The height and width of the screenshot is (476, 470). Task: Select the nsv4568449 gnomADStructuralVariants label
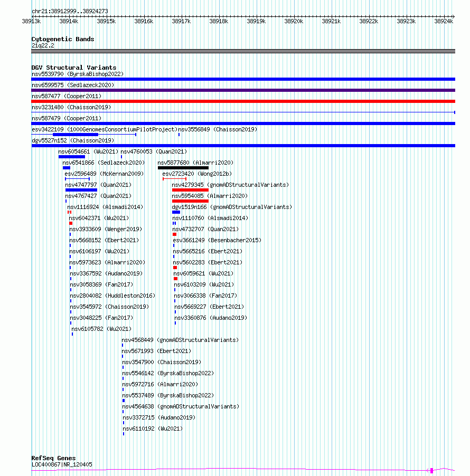point(180,340)
